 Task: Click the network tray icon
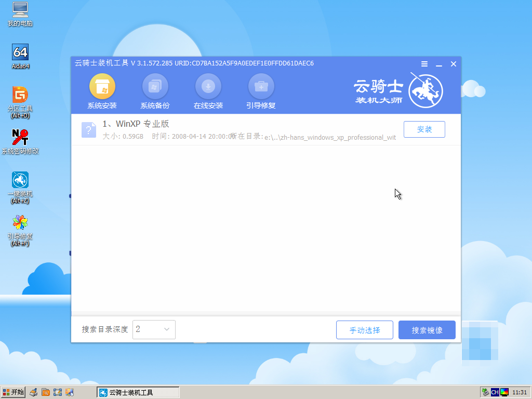click(x=486, y=393)
